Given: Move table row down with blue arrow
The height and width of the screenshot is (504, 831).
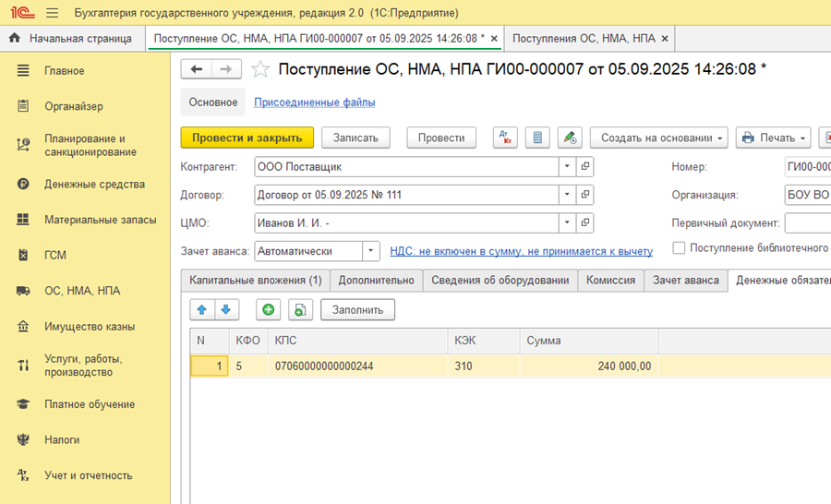Looking at the screenshot, I should (x=226, y=310).
